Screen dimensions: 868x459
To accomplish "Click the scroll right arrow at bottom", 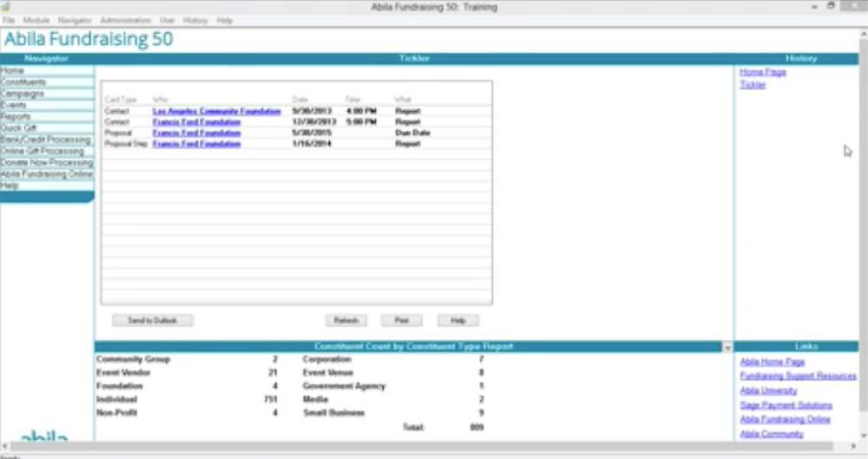I will click(x=853, y=446).
